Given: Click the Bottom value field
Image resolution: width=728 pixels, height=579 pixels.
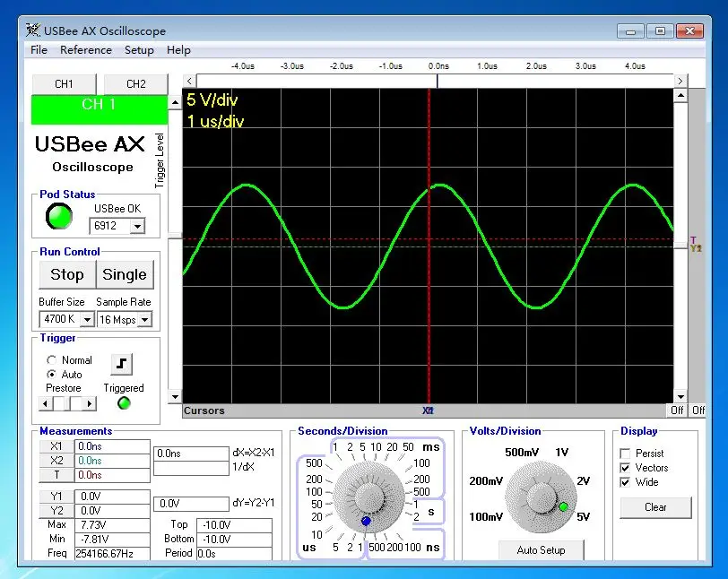Looking at the screenshot, I should 235,540.
